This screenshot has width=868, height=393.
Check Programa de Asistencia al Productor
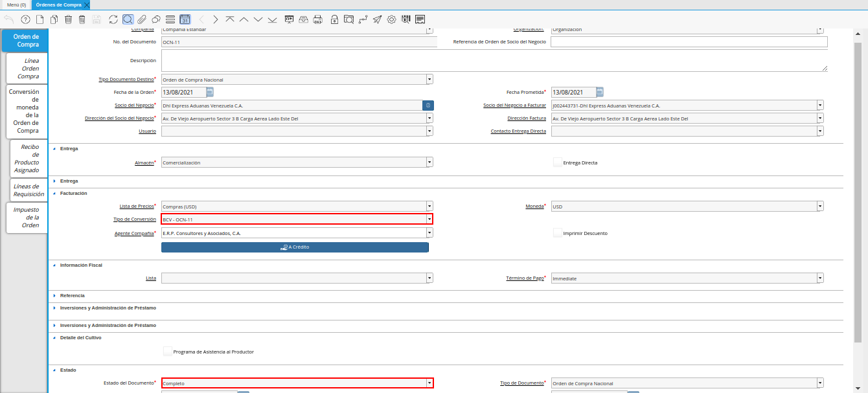(x=168, y=352)
